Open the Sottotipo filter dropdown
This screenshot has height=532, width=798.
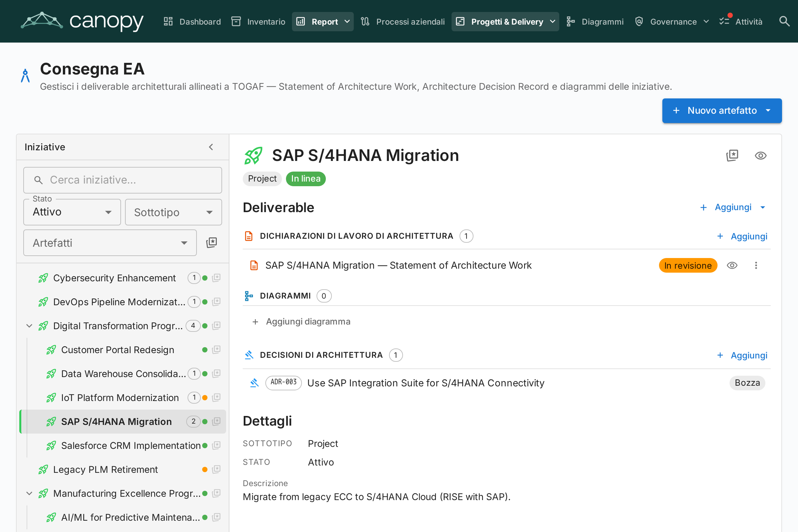coord(173,212)
